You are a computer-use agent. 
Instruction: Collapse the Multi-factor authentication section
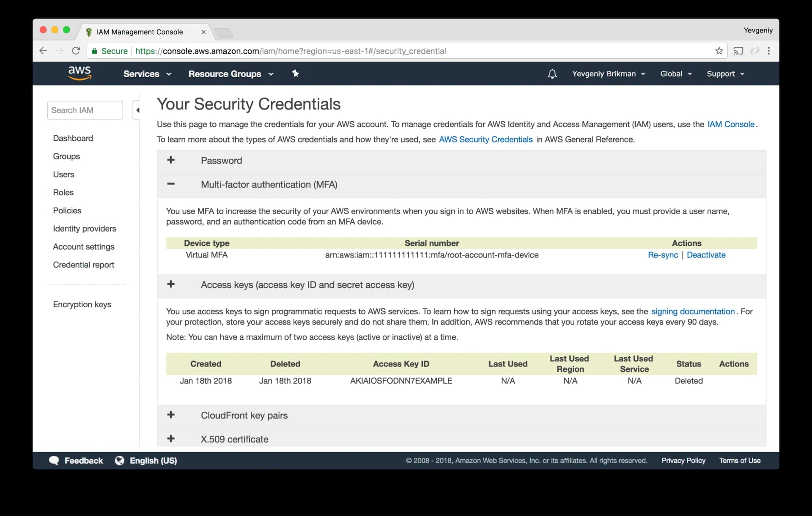171,184
